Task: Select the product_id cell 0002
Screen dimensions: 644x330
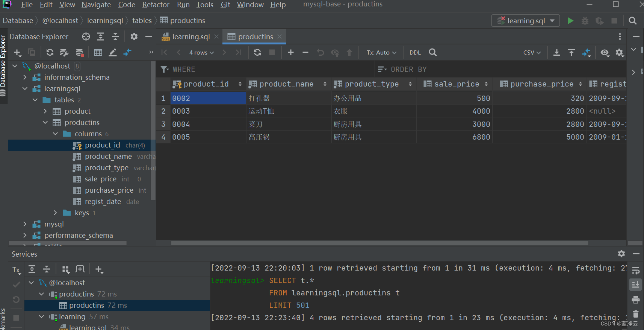Action: coord(208,98)
